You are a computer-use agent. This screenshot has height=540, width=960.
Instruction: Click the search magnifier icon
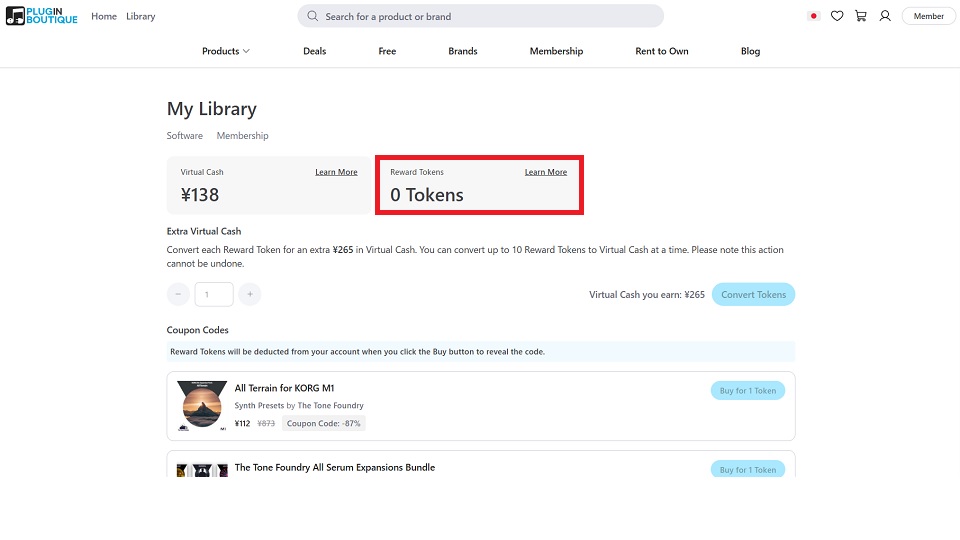coord(312,16)
